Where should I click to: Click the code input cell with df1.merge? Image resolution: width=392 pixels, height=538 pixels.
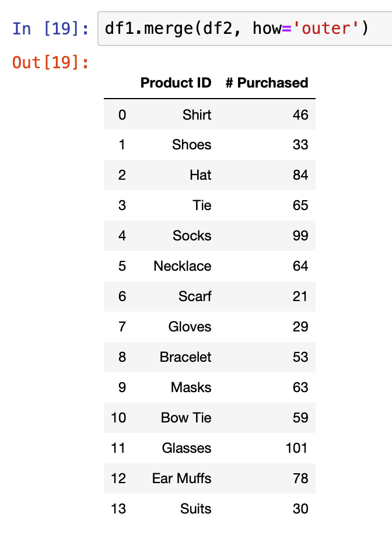245,29
